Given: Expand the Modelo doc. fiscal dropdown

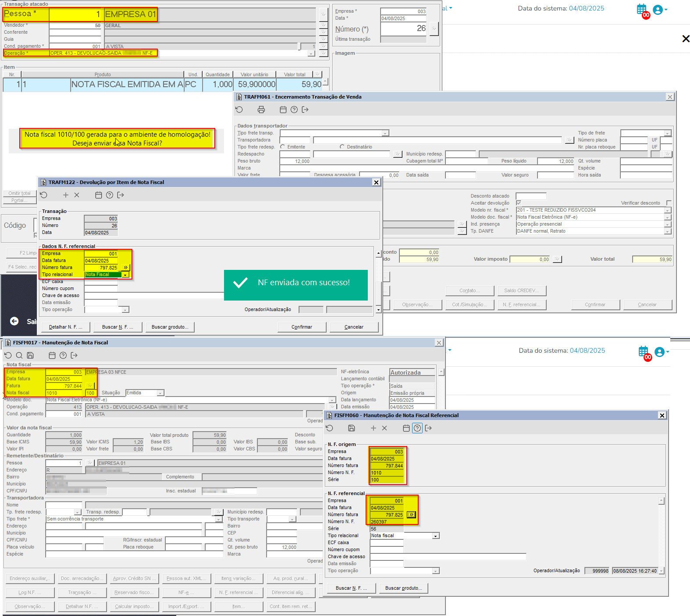Looking at the screenshot, I should [x=667, y=217].
